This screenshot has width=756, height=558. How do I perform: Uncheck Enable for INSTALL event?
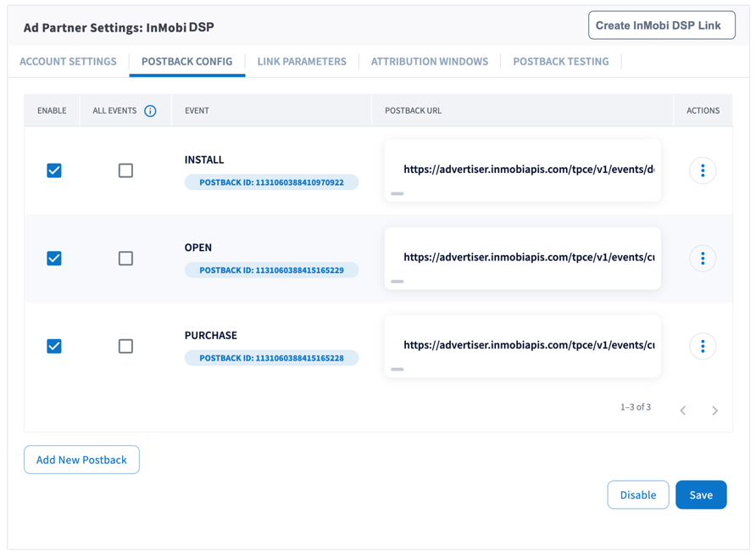54,170
